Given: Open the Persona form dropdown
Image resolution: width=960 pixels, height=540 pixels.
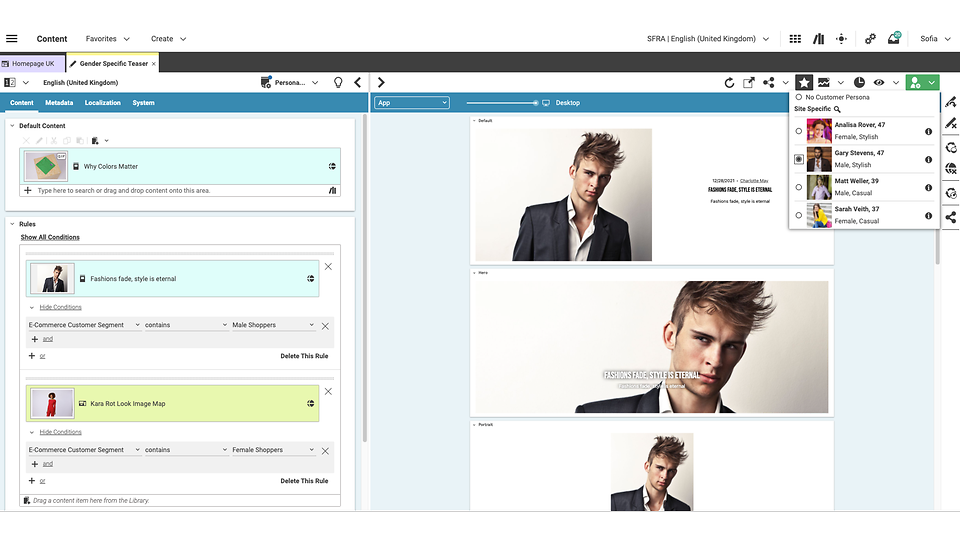Looking at the screenshot, I should [290, 82].
